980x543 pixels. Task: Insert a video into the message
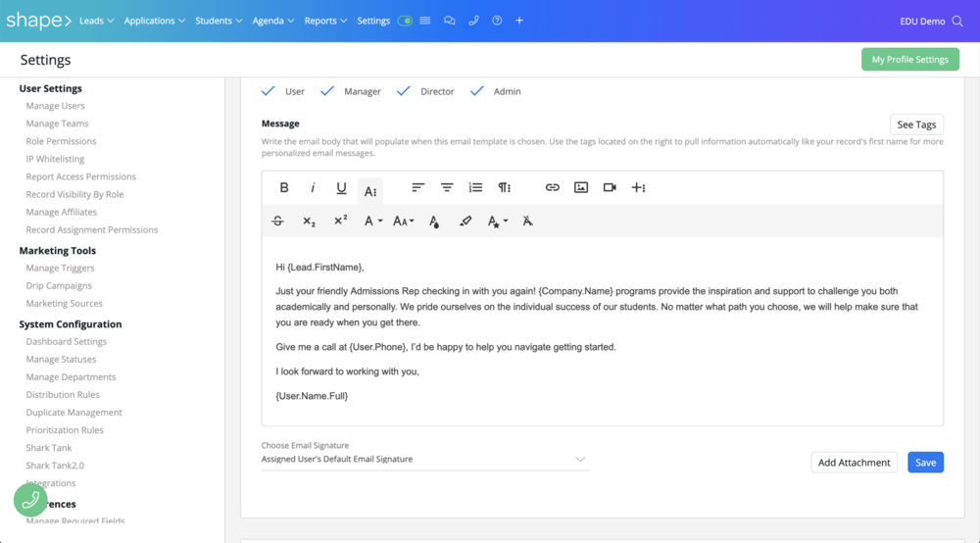[x=610, y=187]
